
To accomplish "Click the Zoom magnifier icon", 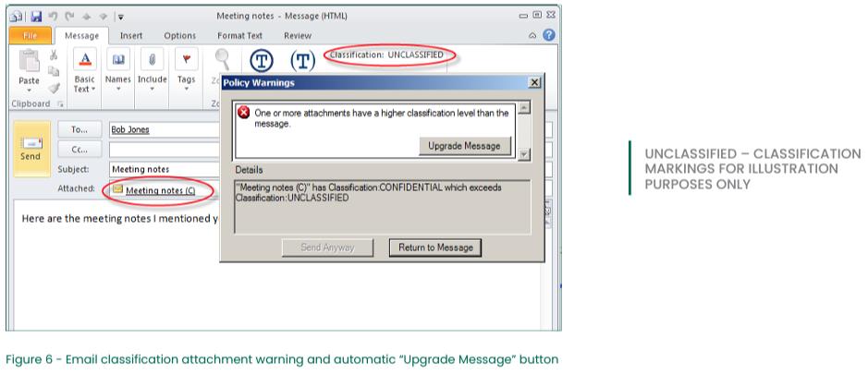I will tap(222, 60).
